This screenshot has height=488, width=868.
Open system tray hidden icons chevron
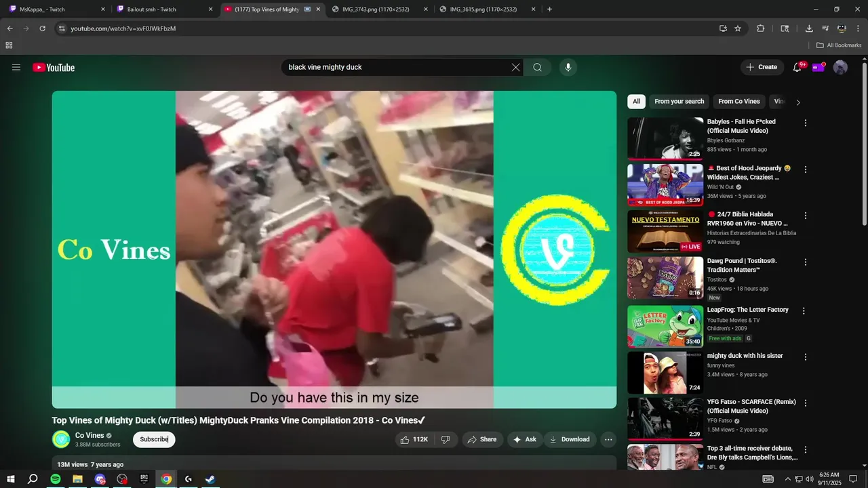point(787,479)
